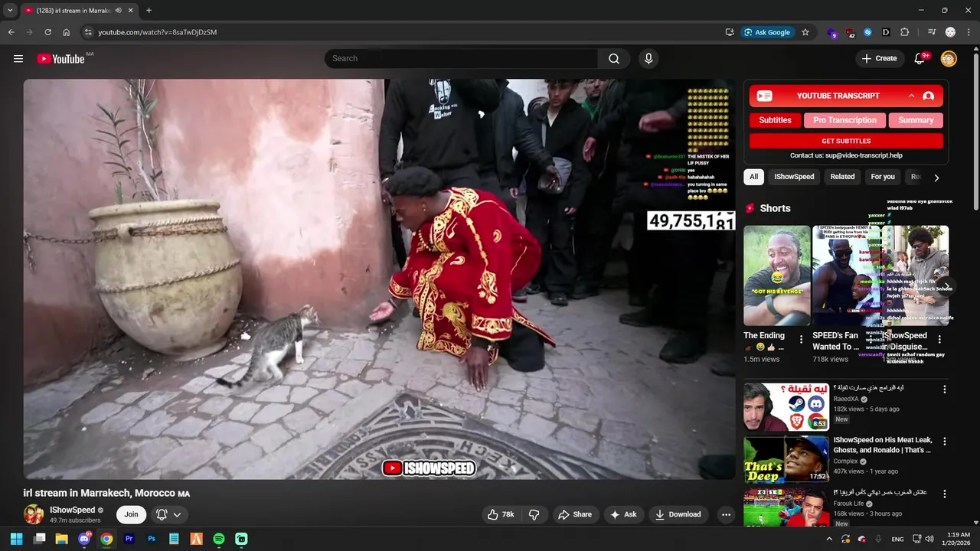Like the video with 78k likes
The width and height of the screenshot is (980, 551).
pyautogui.click(x=501, y=514)
